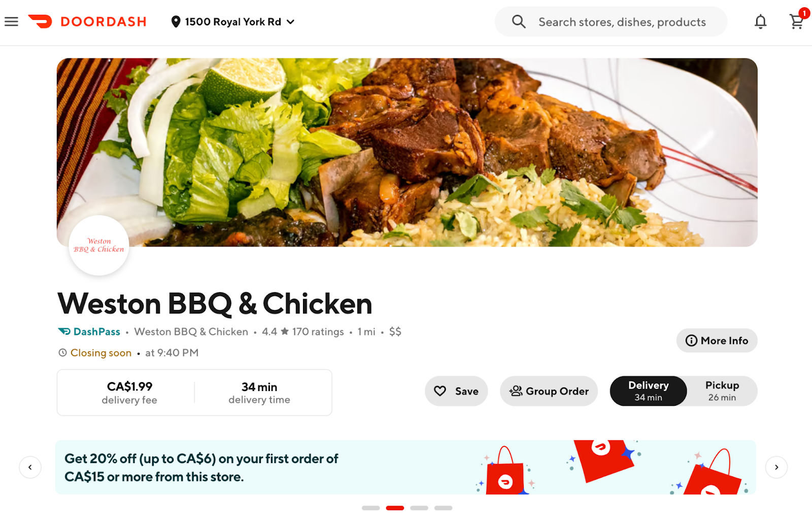The image size is (812, 527).
Task: Click the DashPass link
Action: pyautogui.click(x=89, y=332)
